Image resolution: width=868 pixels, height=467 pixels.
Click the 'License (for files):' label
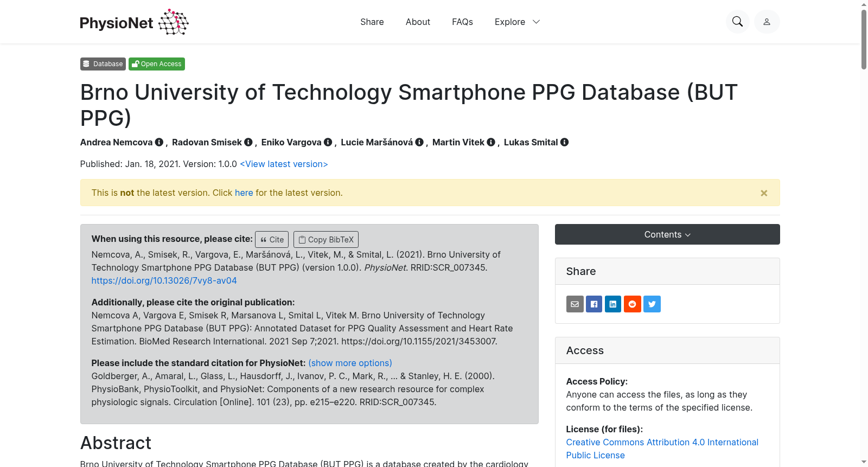pyautogui.click(x=604, y=429)
